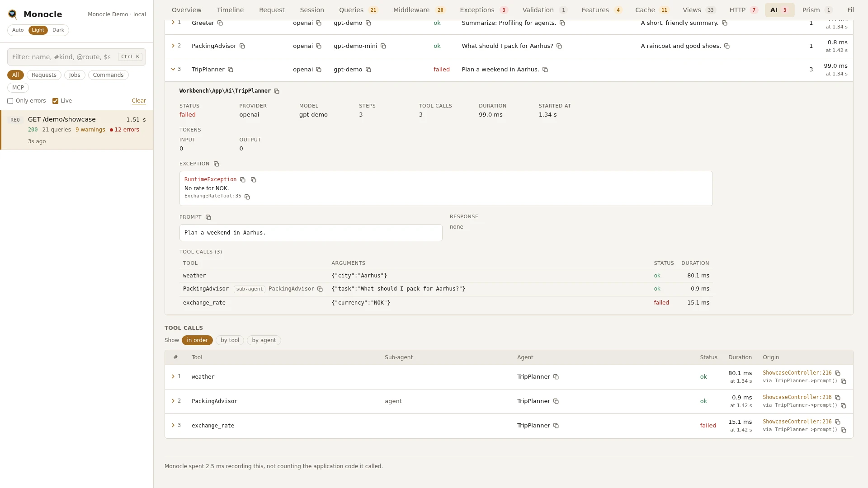Copy the PackingAdvisor sub-agent name
Image resolution: width=868 pixels, height=488 pixels.
click(320, 289)
